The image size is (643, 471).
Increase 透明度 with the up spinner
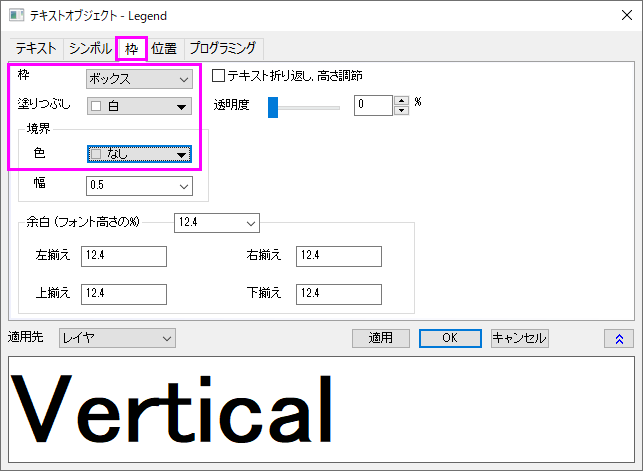[401, 100]
